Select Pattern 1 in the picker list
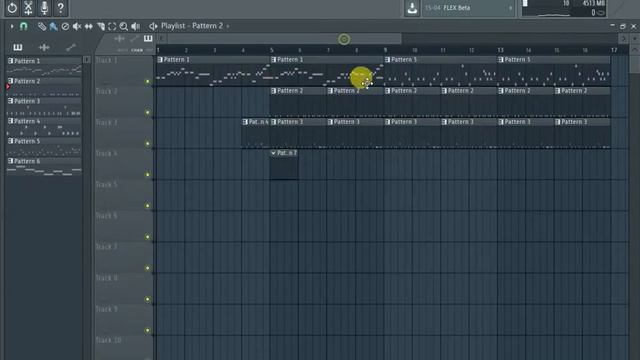The height and width of the screenshot is (360, 640). 44,66
